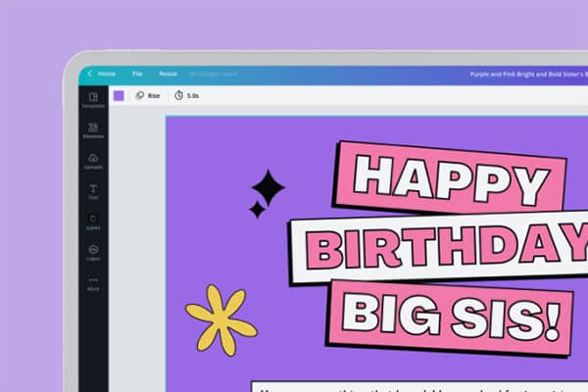Screen dimensions: 588x392
Task: Open the Templates sidebar panel
Action: (93, 100)
